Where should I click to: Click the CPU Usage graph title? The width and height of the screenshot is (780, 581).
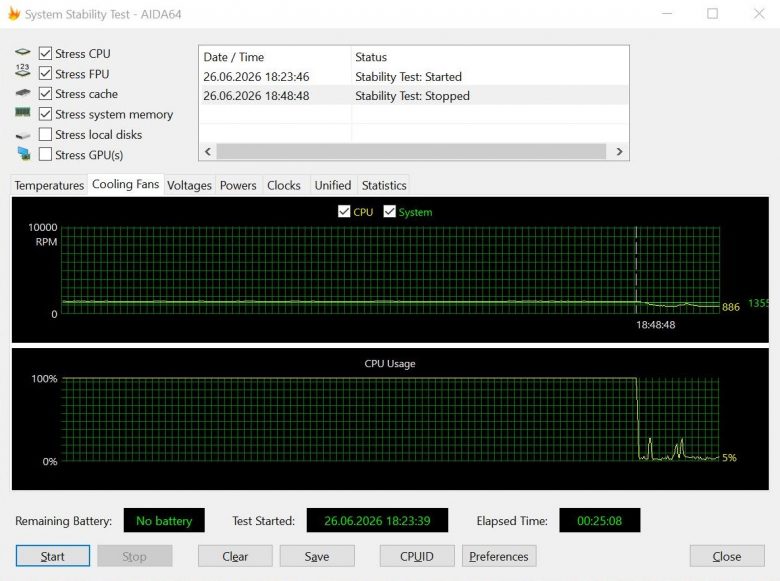[390, 364]
